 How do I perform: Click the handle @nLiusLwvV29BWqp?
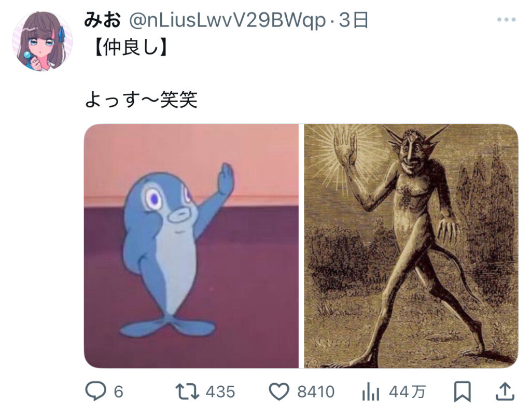tap(227, 20)
